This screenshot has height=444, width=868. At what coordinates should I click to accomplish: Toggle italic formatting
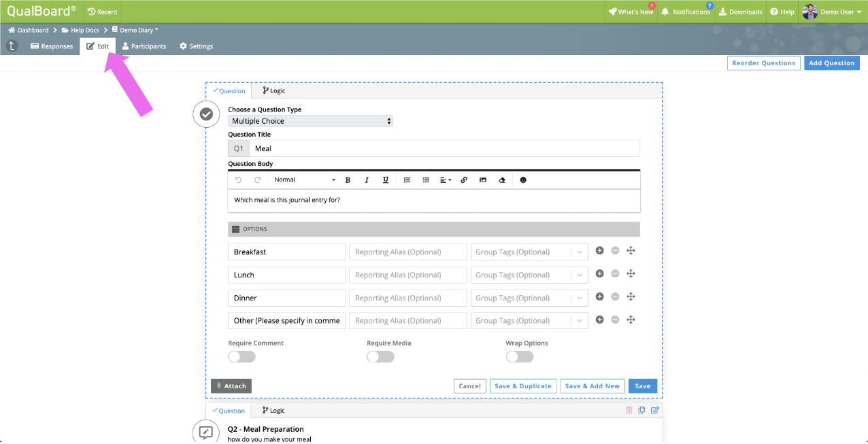pyautogui.click(x=367, y=180)
